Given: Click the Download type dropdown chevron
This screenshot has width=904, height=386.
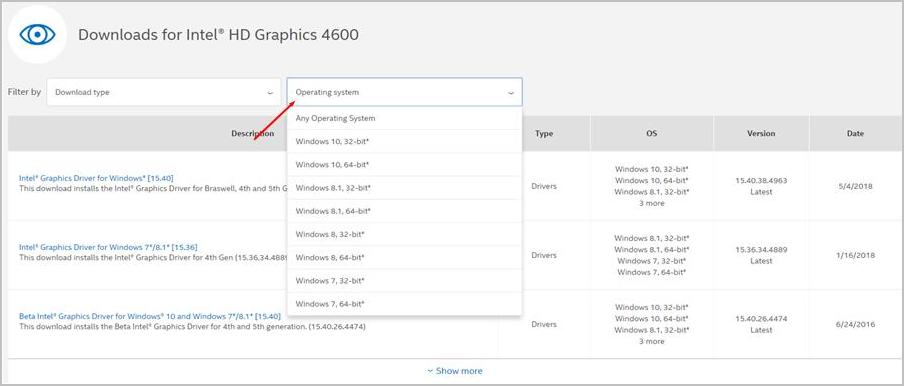Looking at the screenshot, I should [270, 93].
